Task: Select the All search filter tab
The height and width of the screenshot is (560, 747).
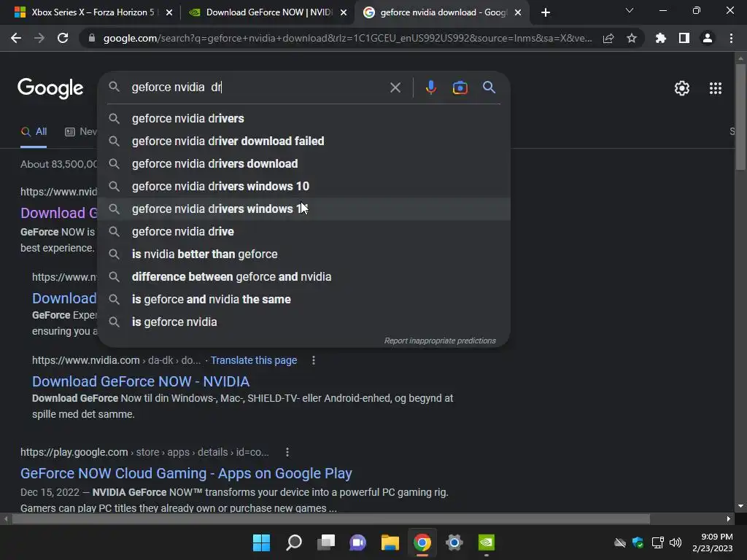Action: pyautogui.click(x=34, y=132)
